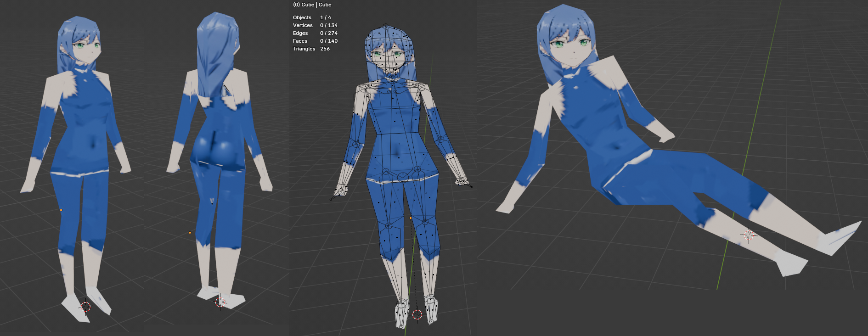Click the "(0) Cube | Cube" overlay title
Image resolution: width=868 pixels, height=336 pixels.
(x=312, y=5)
